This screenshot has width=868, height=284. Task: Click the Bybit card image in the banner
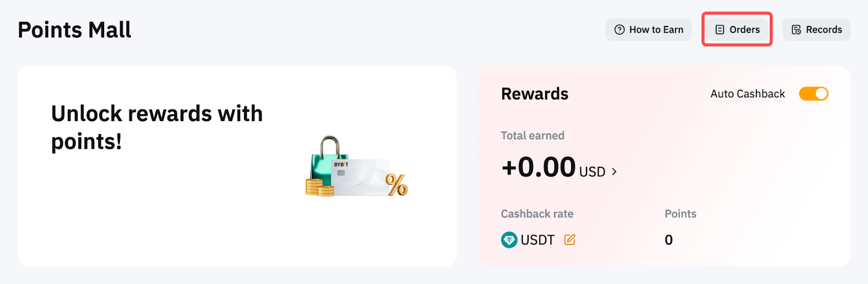[x=359, y=177]
